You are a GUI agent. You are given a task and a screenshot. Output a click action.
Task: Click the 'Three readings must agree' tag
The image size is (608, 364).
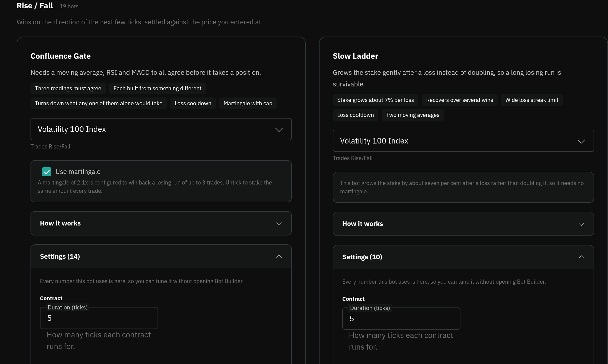[x=68, y=88]
